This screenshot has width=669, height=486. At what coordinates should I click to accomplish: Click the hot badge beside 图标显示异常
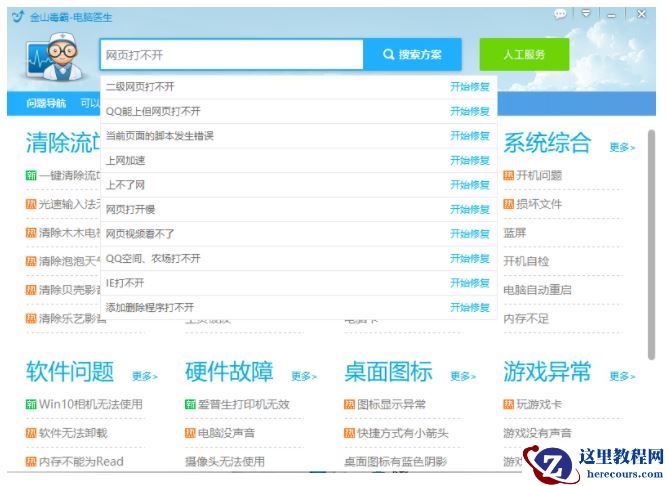(349, 404)
